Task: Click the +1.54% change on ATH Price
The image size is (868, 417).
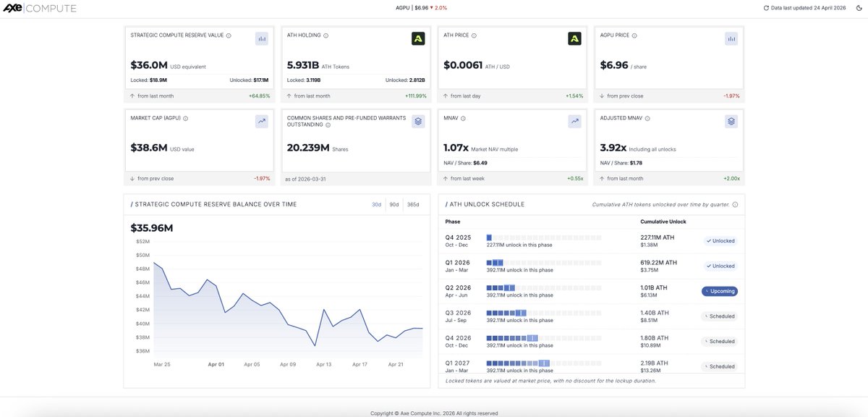Action: (x=574, y=96)
